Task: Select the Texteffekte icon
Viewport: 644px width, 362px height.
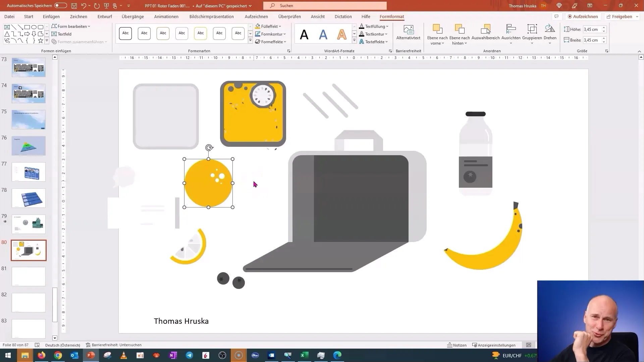Action: coord(362,42)
